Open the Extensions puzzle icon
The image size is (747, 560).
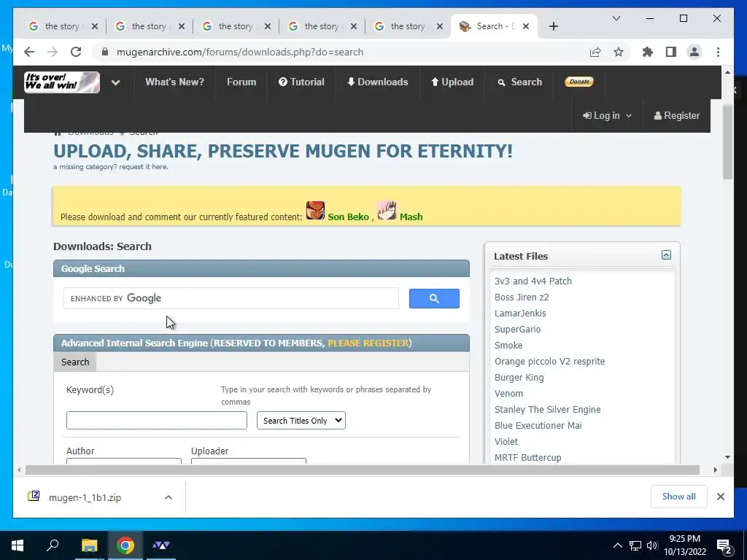[648, 52]
